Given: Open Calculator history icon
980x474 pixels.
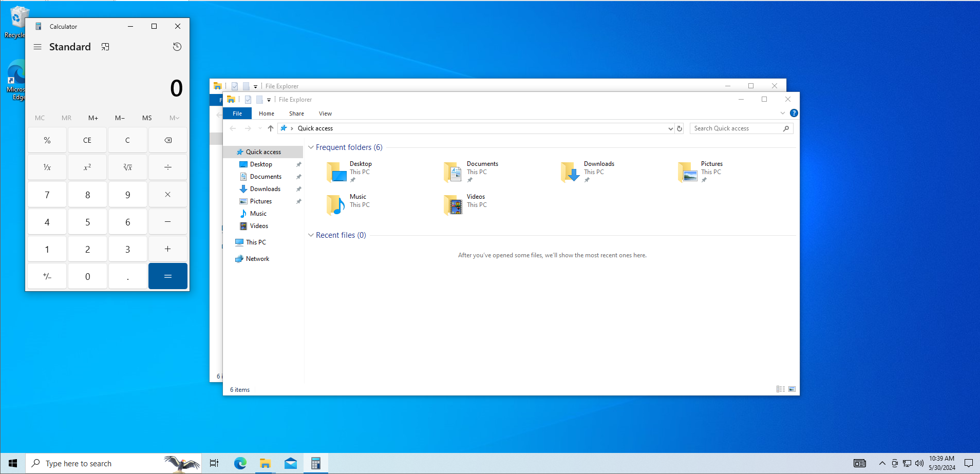Looking at the screenshot, I should click(177, 47).
